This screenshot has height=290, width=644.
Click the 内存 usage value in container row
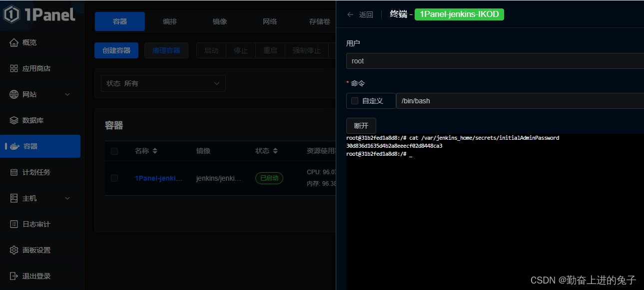321,184
